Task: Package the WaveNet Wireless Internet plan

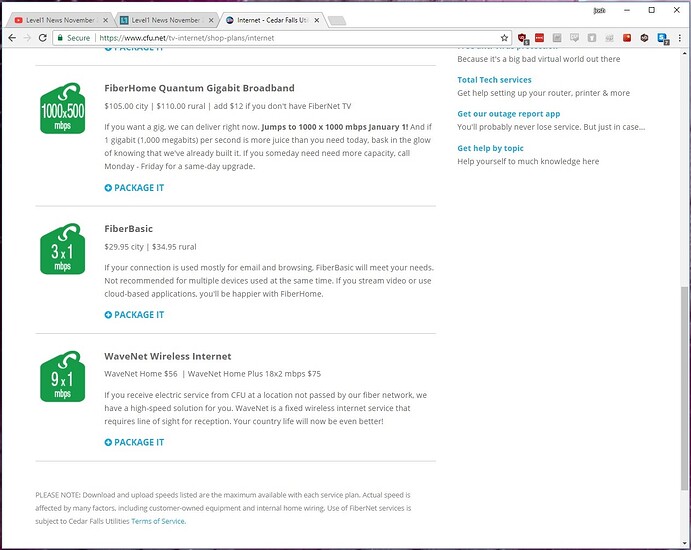Action: point(134,442)
